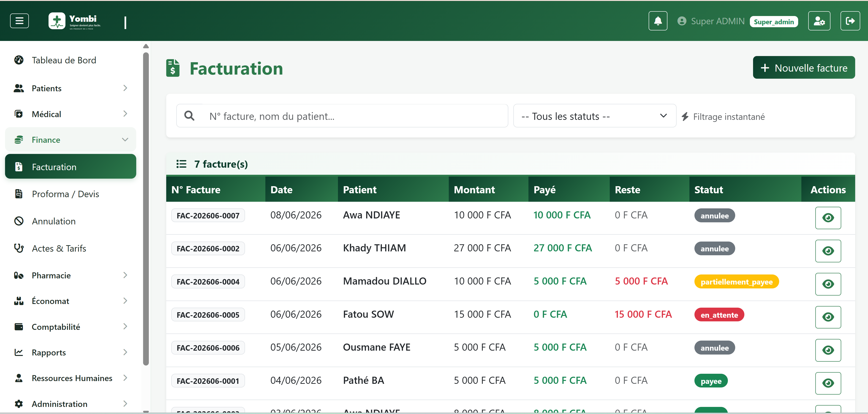Click the Yombi logo
This screenshot has width=868, height=414.
[74, 21]
